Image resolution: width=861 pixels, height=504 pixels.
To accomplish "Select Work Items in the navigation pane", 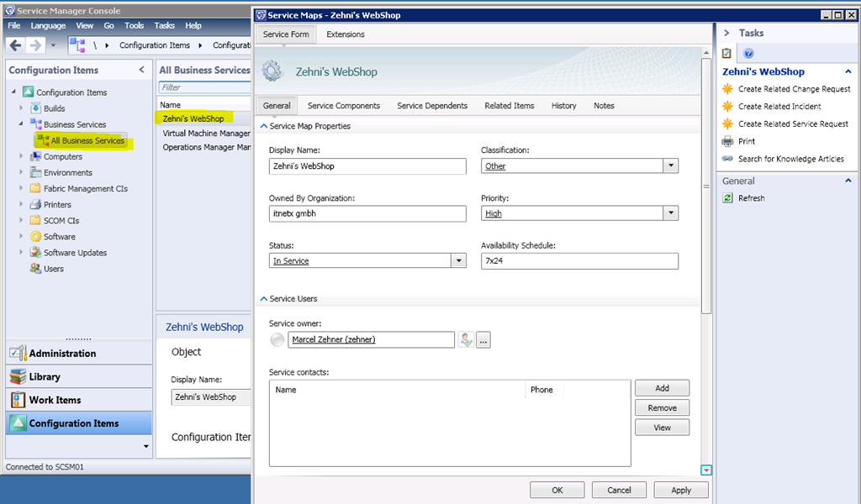I will point(55,400).
